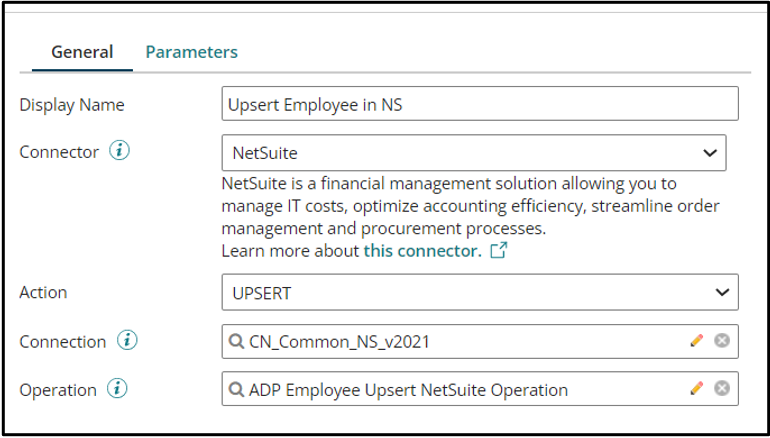
Task: Click the search magnifier in the Operation field
Action: pos(237,390)
